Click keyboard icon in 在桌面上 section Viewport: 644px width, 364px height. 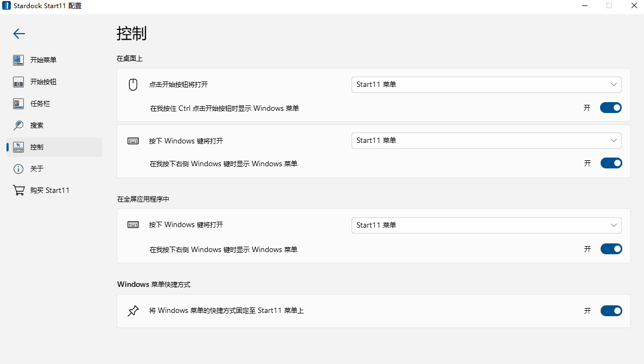pos(133,141)
